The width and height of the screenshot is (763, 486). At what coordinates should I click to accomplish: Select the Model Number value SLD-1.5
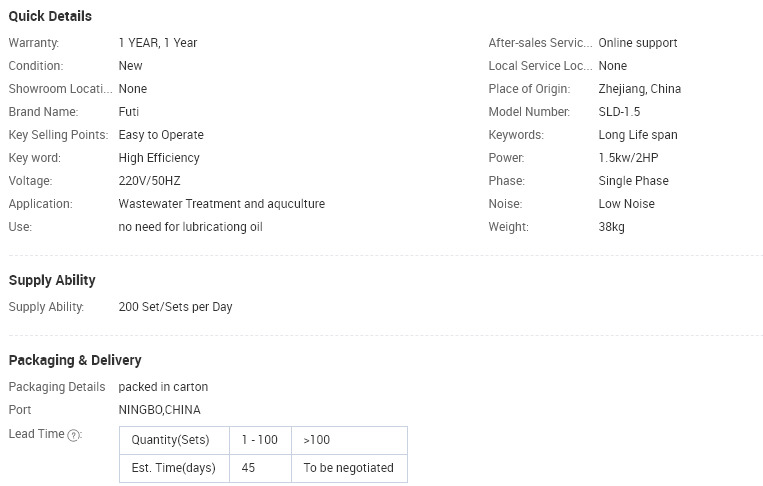619,112
